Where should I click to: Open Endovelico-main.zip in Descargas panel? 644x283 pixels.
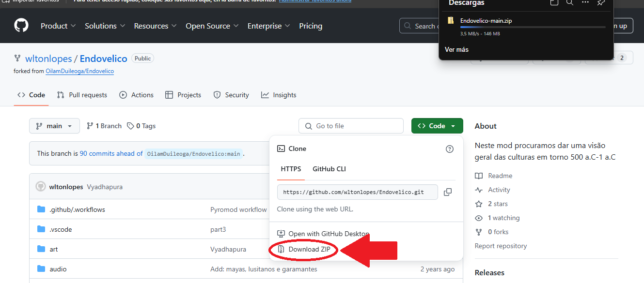click(x=486, y=21)
